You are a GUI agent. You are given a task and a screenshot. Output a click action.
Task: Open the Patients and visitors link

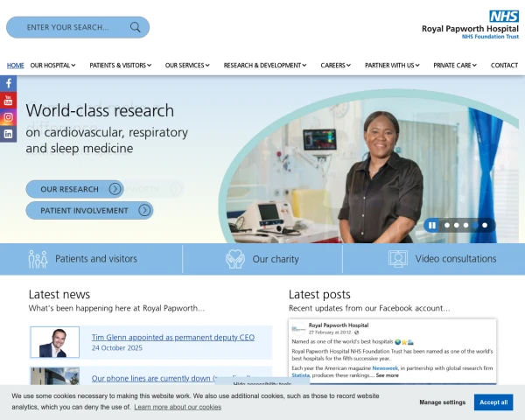pyautogui.click(x=96, y=259)
